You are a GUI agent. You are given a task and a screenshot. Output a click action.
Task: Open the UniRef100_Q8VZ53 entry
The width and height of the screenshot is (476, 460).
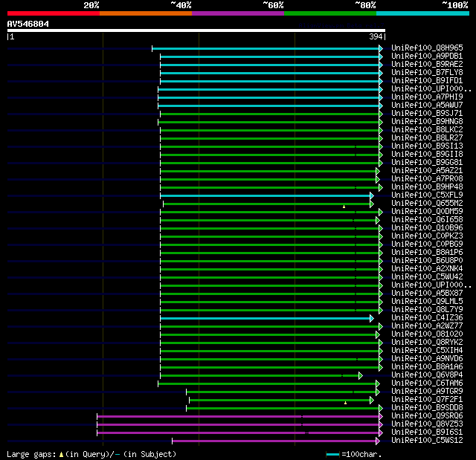tap(427, 424)
